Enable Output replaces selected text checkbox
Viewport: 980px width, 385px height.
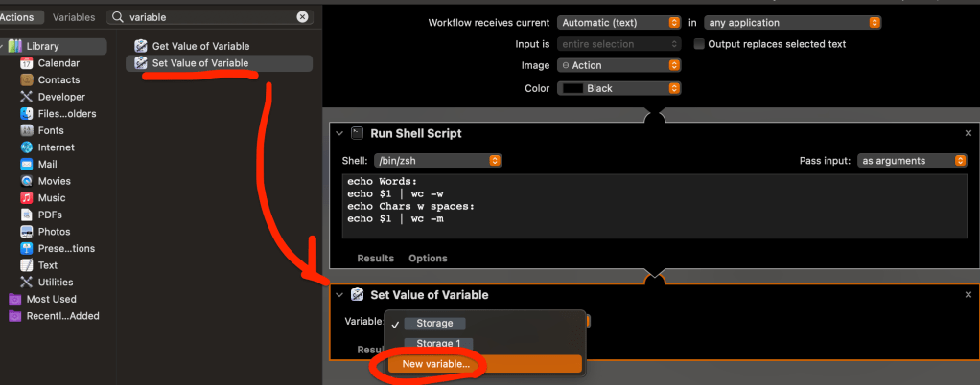click(x=699, y=44)
